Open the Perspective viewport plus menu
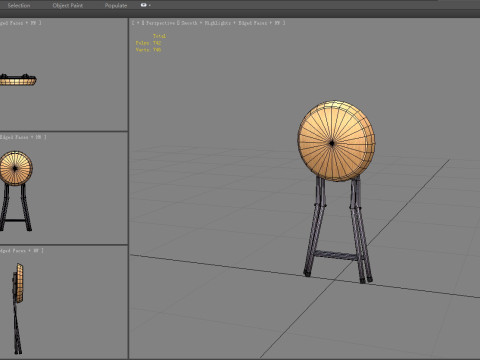Viewport: 480px width, 360px height. (x=138, y=23)
